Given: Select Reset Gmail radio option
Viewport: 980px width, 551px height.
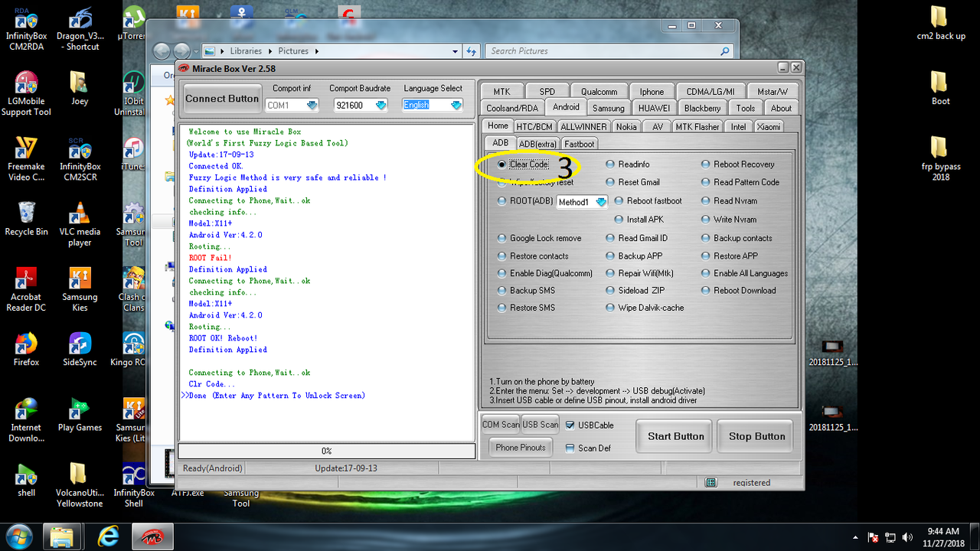Looking at the screenshot, I should pos(632,182).
